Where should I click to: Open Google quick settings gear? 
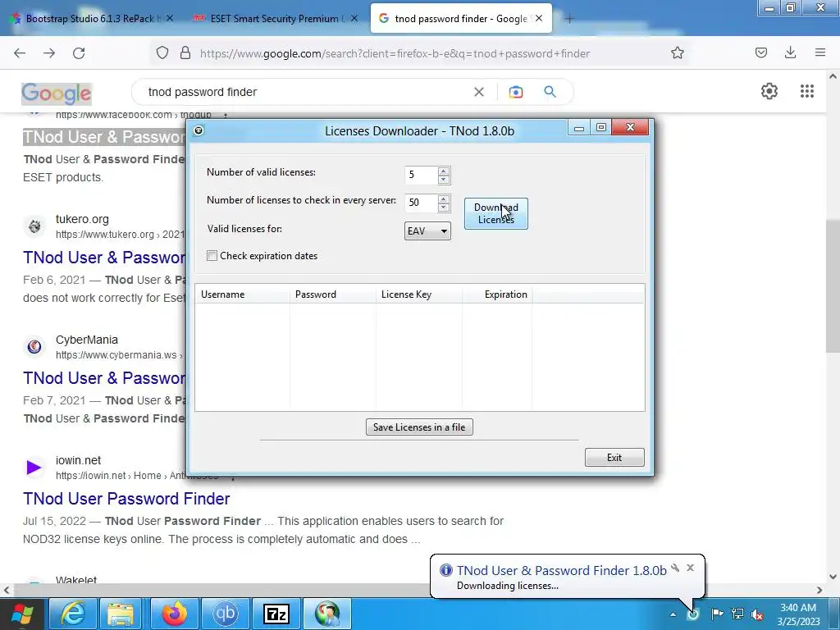(x=769, y=91)
